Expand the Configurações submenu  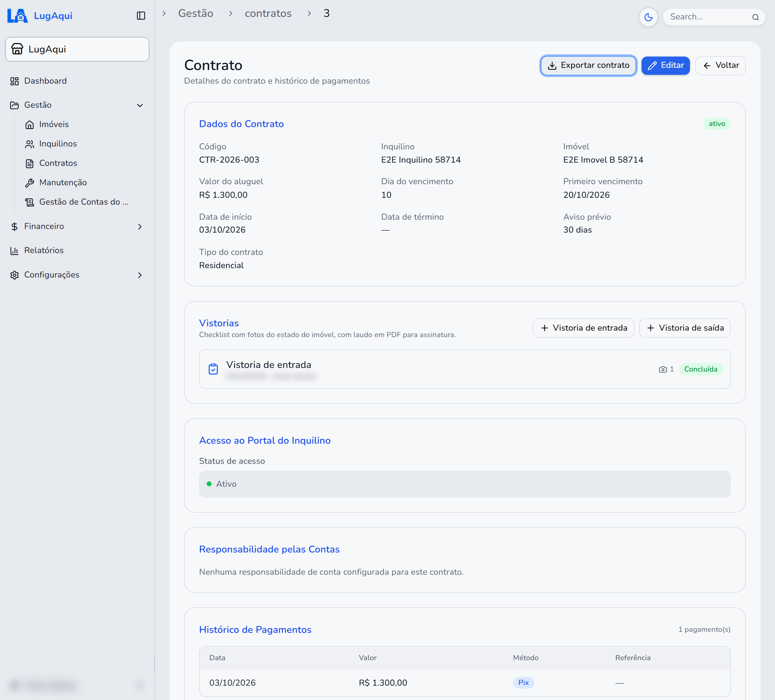click(140, 275)
